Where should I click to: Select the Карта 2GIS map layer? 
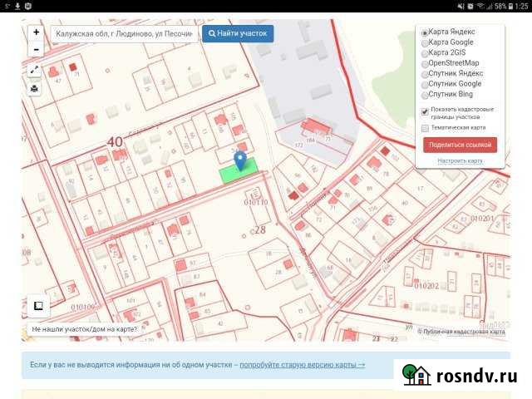pyautogui.click(x=426, y=53)
